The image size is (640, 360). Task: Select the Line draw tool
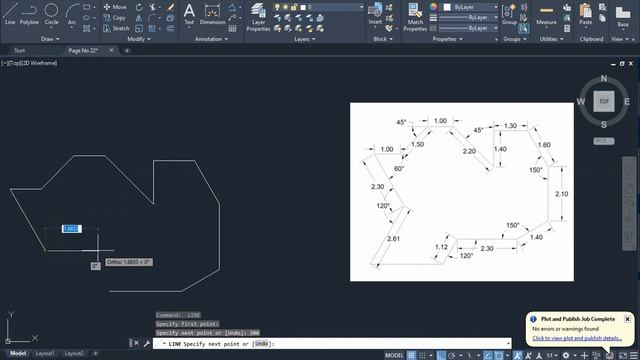pyautogui.click(x=10, y=13)
